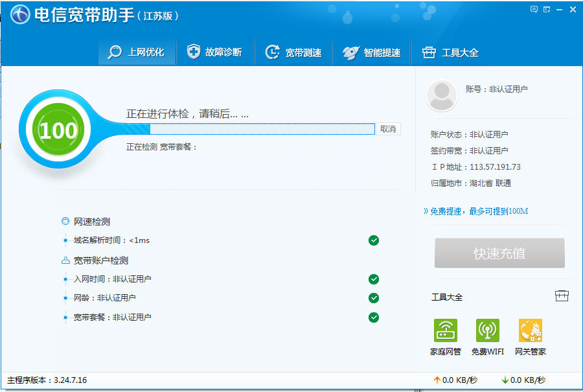Switch to the 上网优化 tab
Image resolution: width=583 pixels, height=392 pixels.
pos(137,52)
